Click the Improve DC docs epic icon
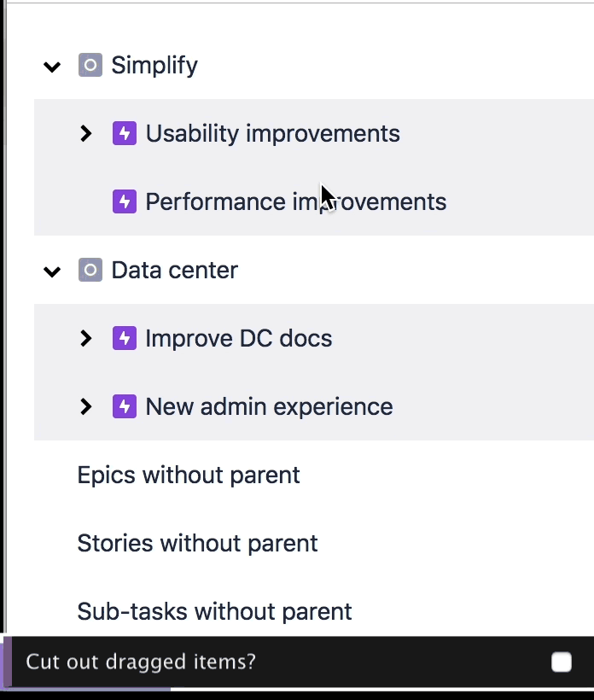The image size is (594, 700). pyautogui.click(x=125, y=338)
